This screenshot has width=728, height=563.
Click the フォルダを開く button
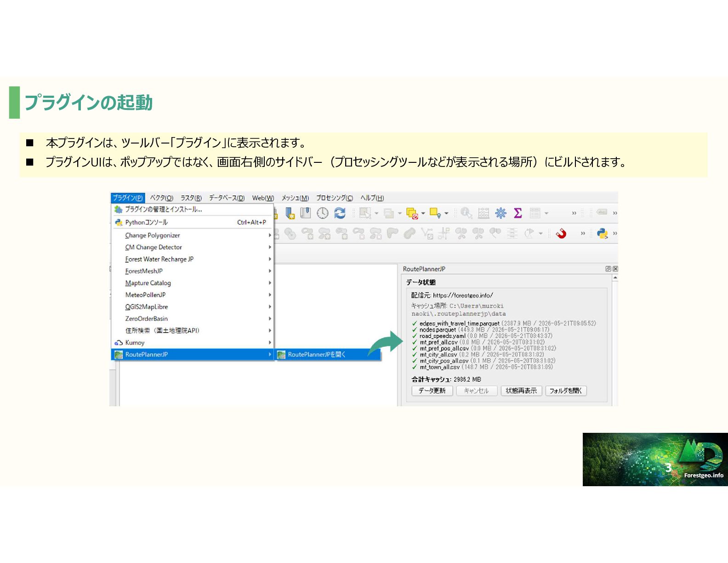[x=566, y=391]
